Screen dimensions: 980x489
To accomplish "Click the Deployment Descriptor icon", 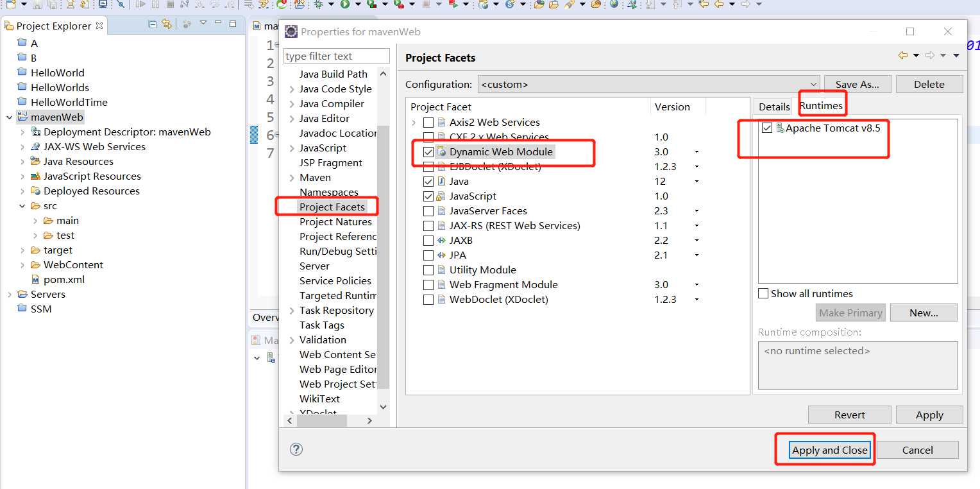I will (x=36, y=132).
